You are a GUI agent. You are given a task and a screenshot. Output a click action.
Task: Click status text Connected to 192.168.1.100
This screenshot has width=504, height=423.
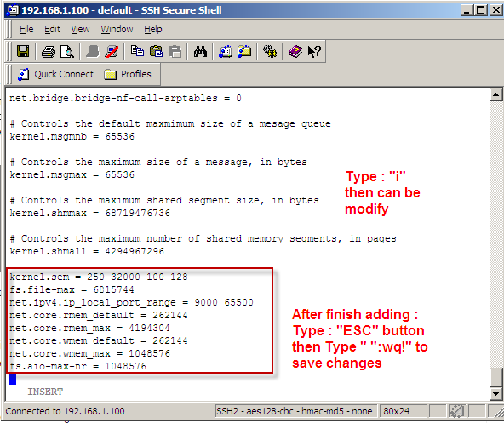tap(65, 411)
